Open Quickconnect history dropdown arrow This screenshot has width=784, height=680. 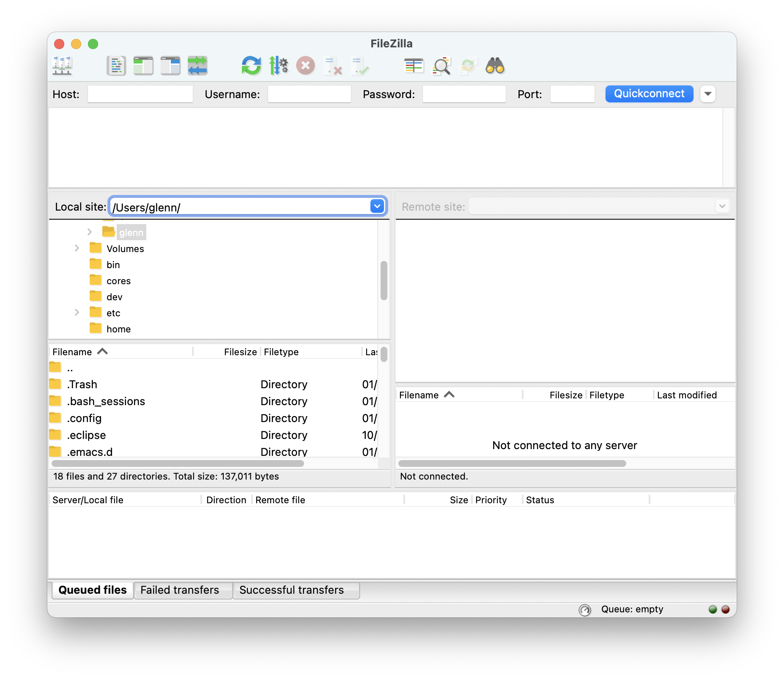pos(708,94)
